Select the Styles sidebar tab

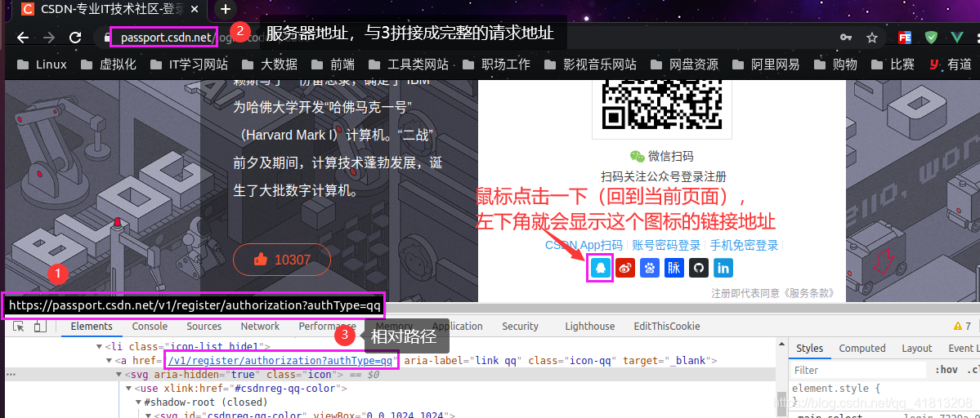[x=810, y=348]
